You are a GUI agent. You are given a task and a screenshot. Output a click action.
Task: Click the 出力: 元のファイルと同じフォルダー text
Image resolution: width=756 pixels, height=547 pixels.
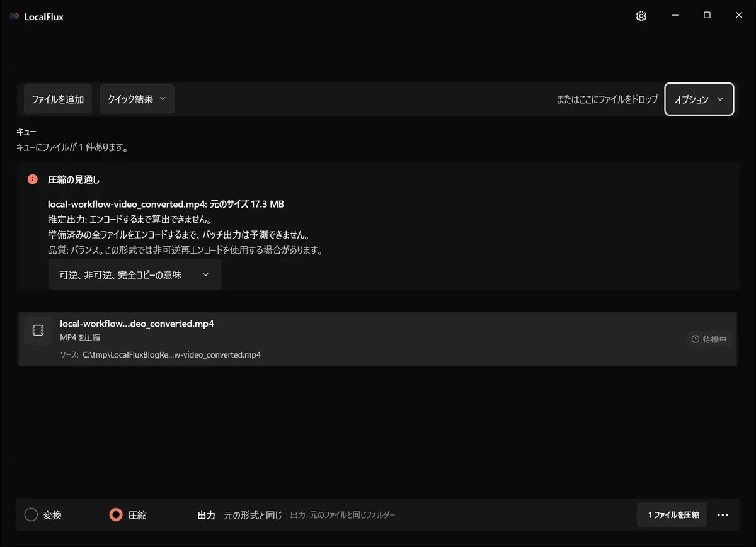(343, 515)
